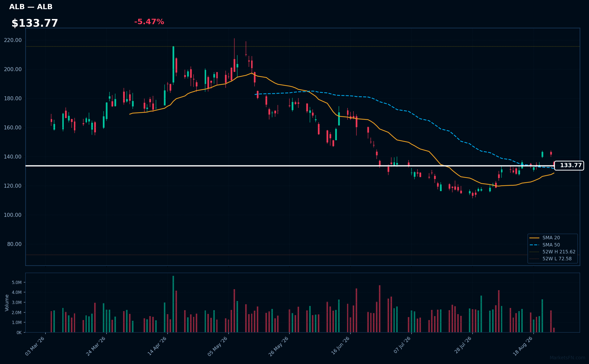Click the SMA 50 legend entry

[x=545, y=245]
